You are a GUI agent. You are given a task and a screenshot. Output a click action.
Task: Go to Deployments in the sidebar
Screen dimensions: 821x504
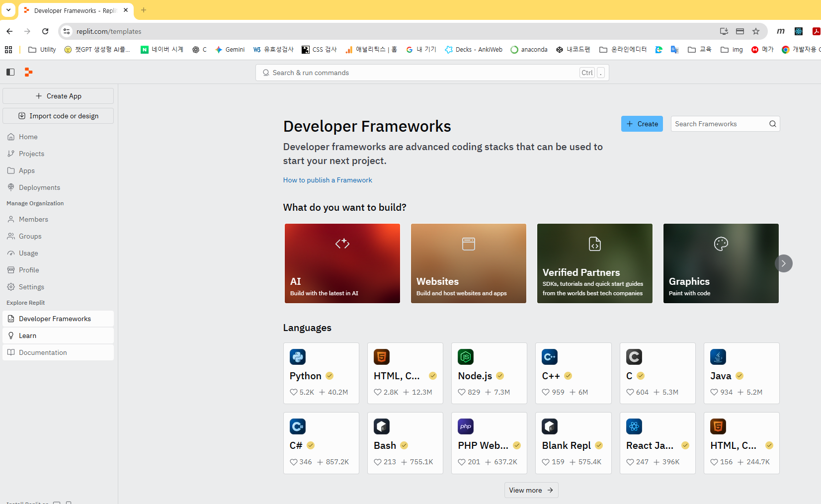[x=39, y=187]
